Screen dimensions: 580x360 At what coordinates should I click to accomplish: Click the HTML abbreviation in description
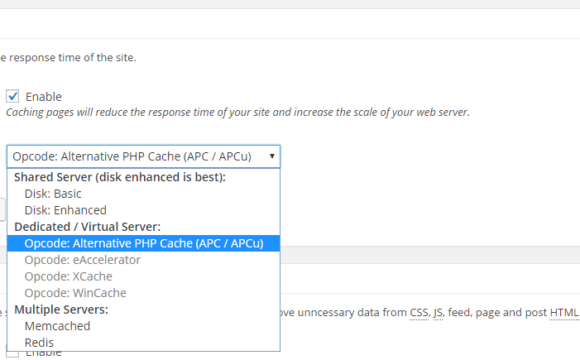pos(564,313)
